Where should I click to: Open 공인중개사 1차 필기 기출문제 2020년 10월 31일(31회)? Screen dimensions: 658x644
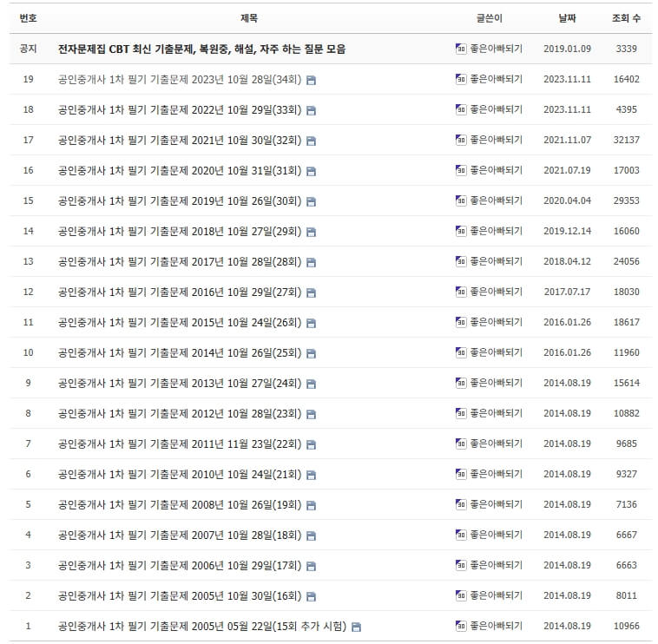[x=180, y=171]
